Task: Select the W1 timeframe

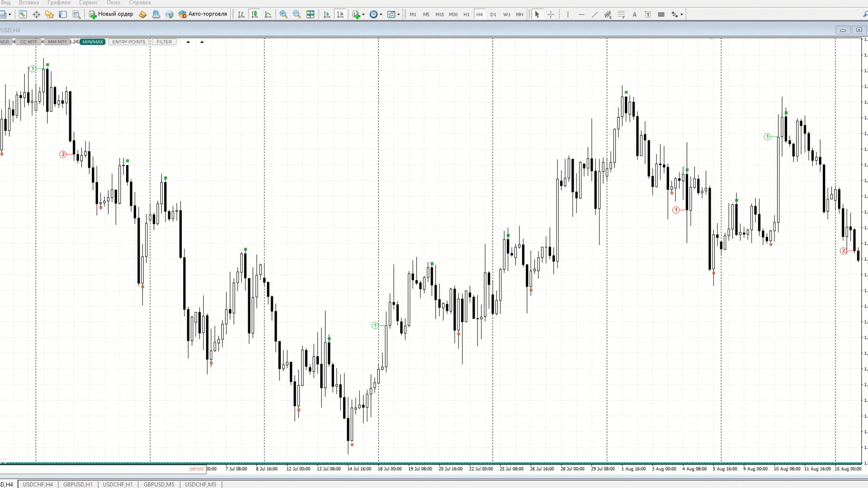Action: (506, 14)
